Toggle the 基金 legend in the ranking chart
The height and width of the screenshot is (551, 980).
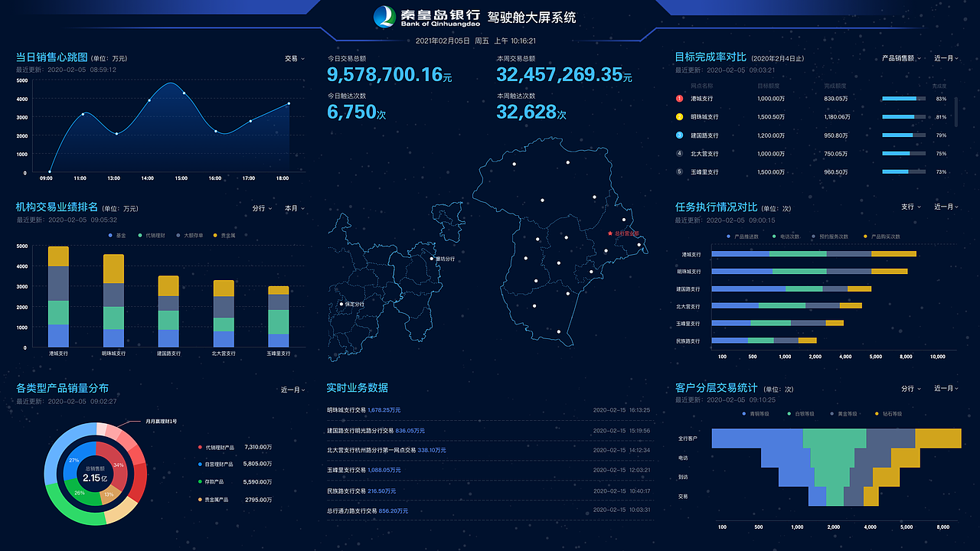click(x=118, y=235)
